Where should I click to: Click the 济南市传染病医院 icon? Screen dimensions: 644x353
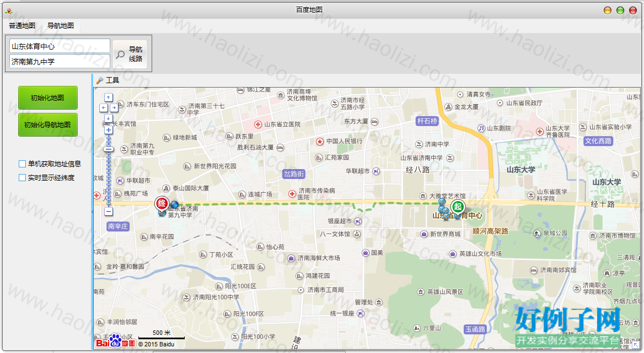pos(292,193)
